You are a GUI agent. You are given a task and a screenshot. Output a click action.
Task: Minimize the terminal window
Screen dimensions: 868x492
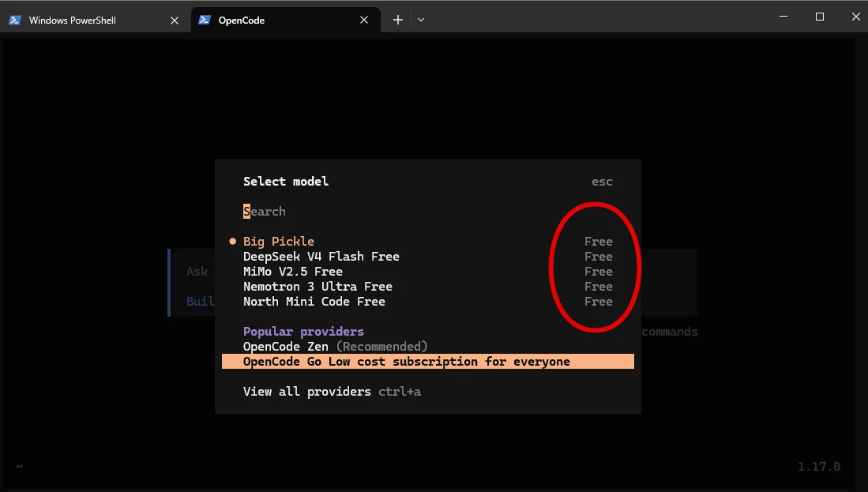(x=783, y=17)
